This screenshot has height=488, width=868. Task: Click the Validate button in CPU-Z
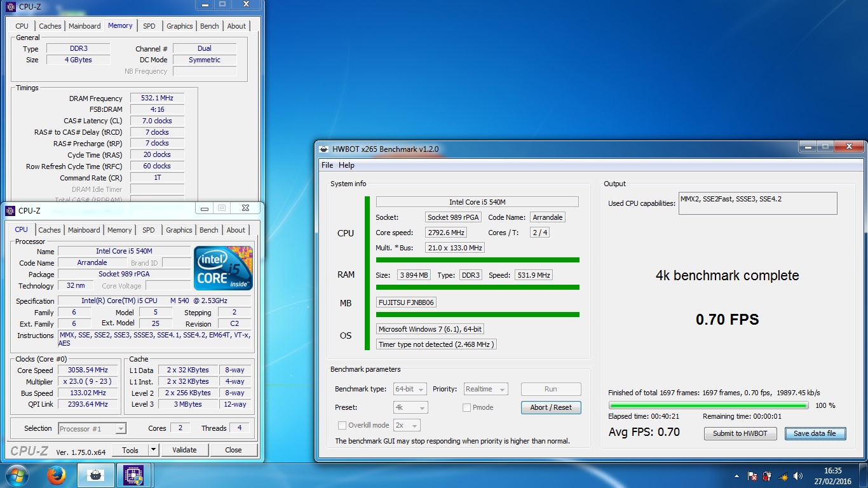(184, 450)
